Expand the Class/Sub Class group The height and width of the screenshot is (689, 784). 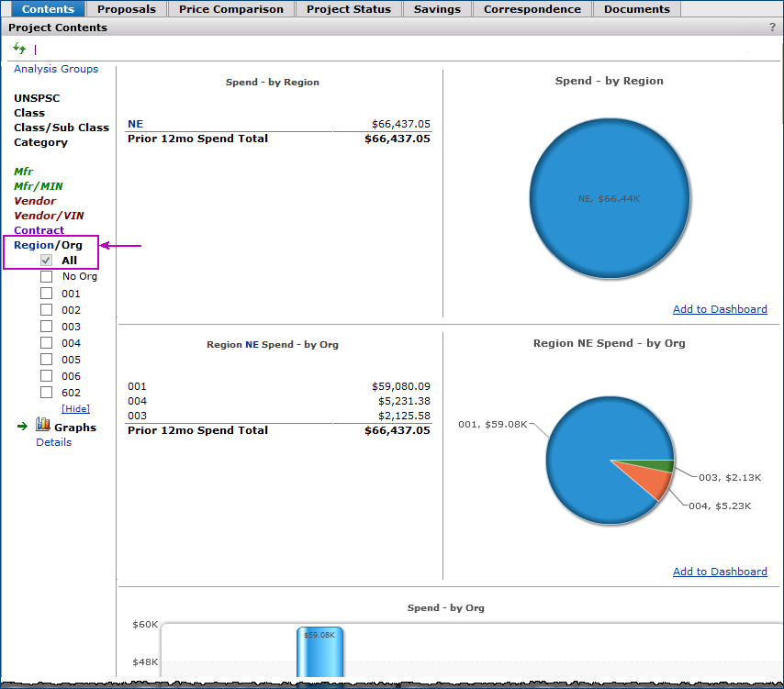coord(62,128)
